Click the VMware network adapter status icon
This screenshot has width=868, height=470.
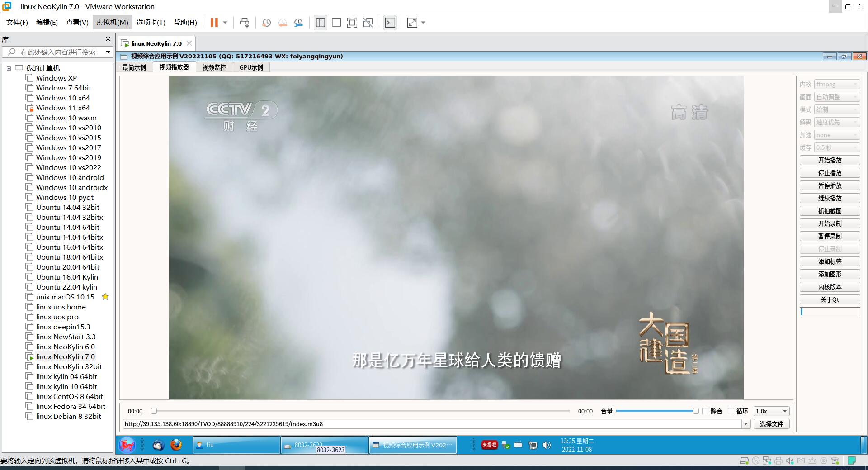pos(767,461)
